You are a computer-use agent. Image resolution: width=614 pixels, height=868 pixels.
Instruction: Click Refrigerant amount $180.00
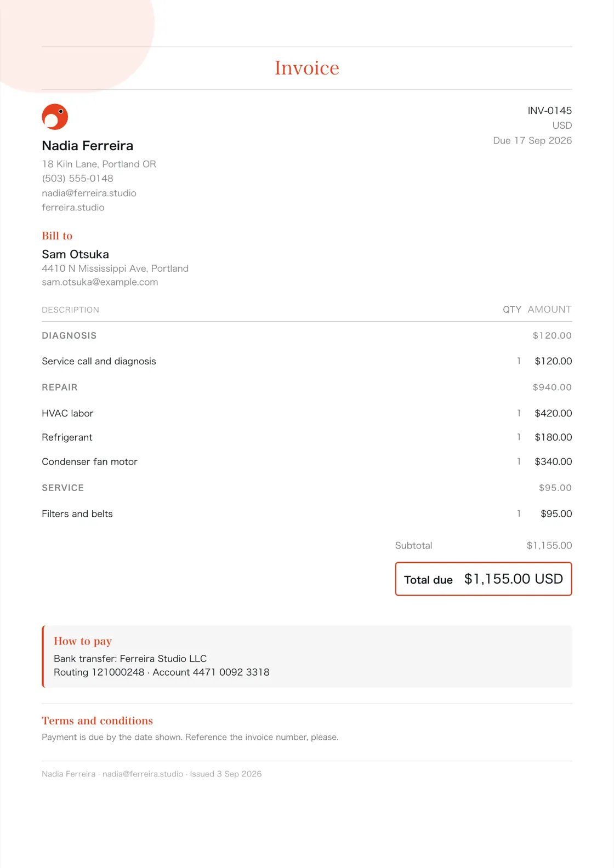point(553,437)
